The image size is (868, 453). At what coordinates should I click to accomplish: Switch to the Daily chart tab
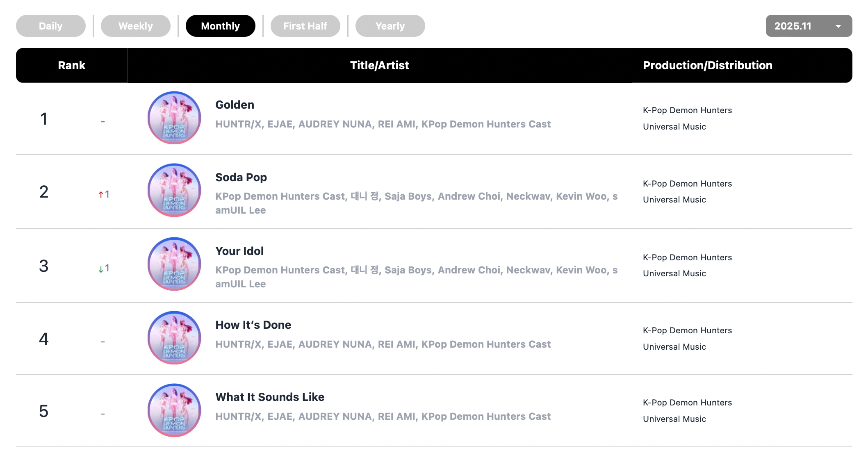tap(51, 26)
